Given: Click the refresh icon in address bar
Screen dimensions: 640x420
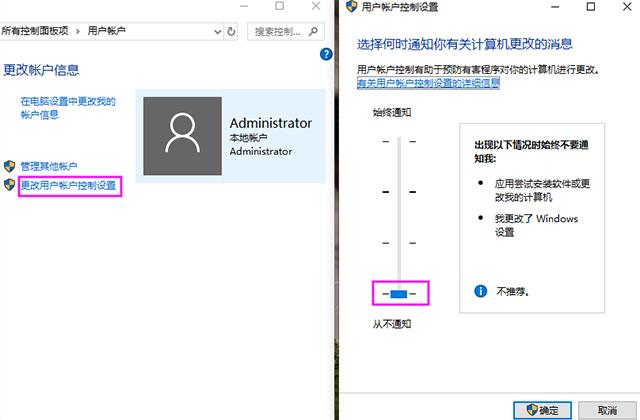Looking at the screenshot, I should tap(232, 32).
